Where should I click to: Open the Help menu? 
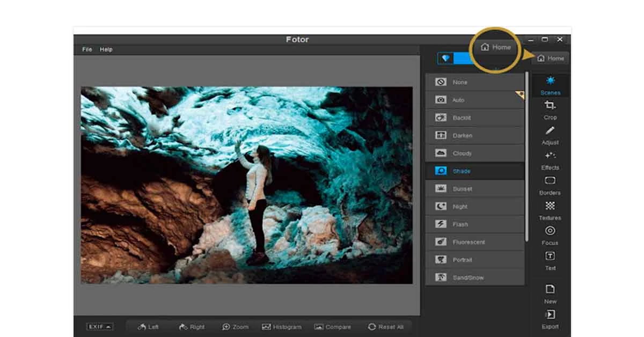[106, 49]
